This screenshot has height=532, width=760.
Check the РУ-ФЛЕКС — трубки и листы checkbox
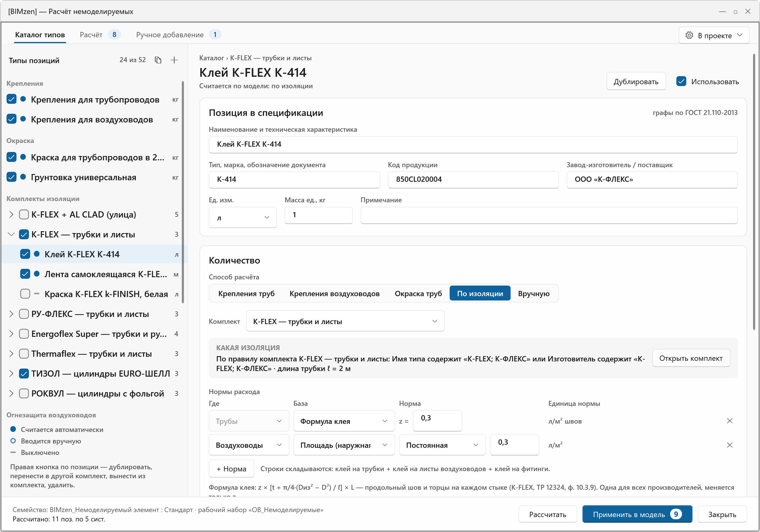[24, 314]
